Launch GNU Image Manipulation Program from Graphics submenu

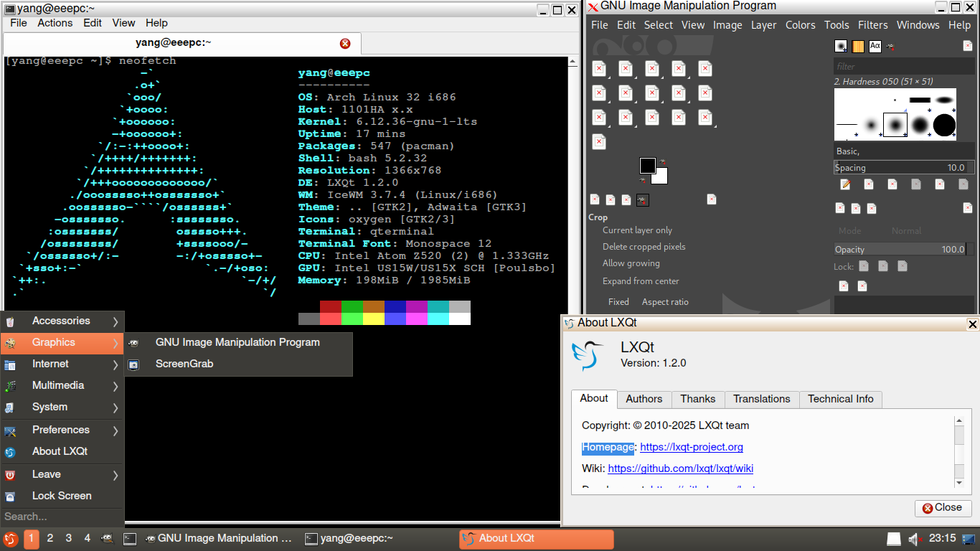239,343
